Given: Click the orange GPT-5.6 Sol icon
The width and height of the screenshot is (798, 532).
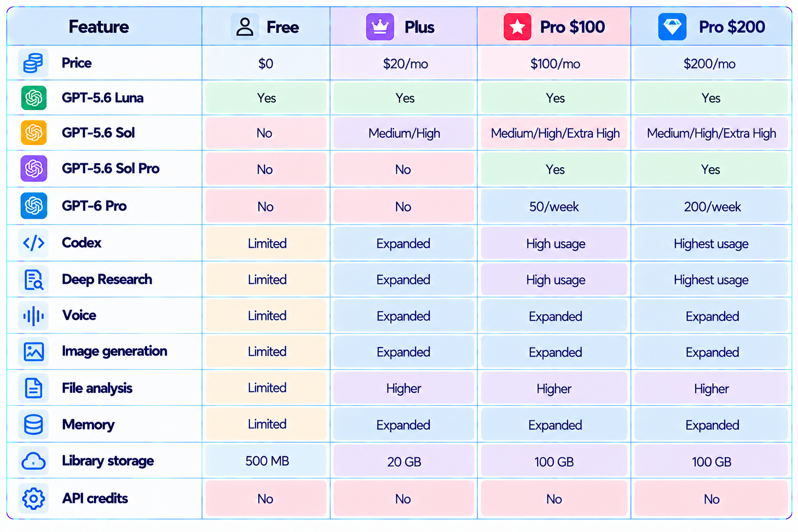Looking at the screenshot, I should point(34,132).
